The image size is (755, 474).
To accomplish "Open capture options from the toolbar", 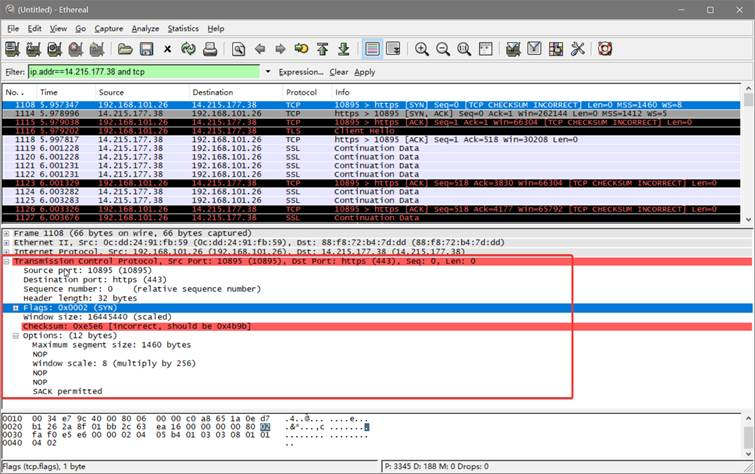I will tap(33, 49).
